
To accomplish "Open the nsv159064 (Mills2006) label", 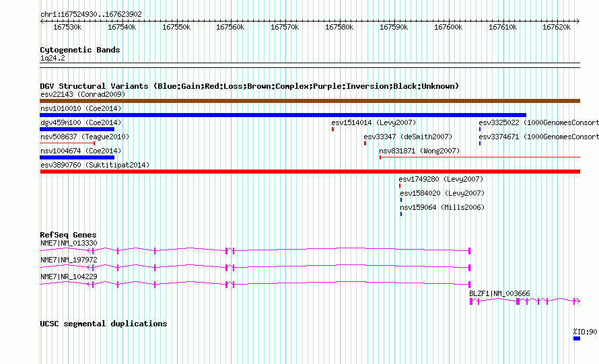I will tap(442, 207).
